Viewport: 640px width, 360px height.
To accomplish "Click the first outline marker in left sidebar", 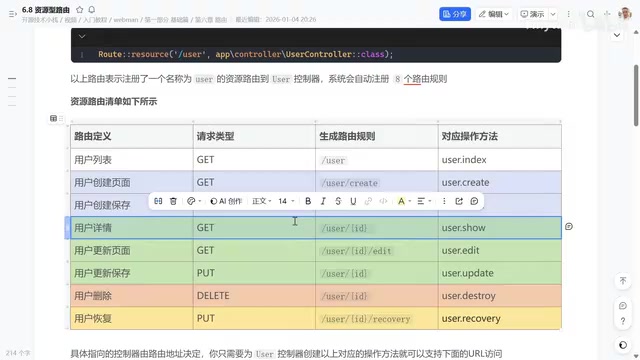I will pyautogui.click(x=12, y=78).
